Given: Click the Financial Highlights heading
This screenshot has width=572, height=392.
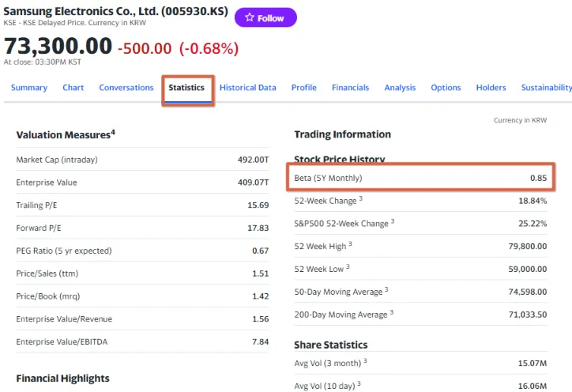Looking at the screenshot, I should point(62,379).
